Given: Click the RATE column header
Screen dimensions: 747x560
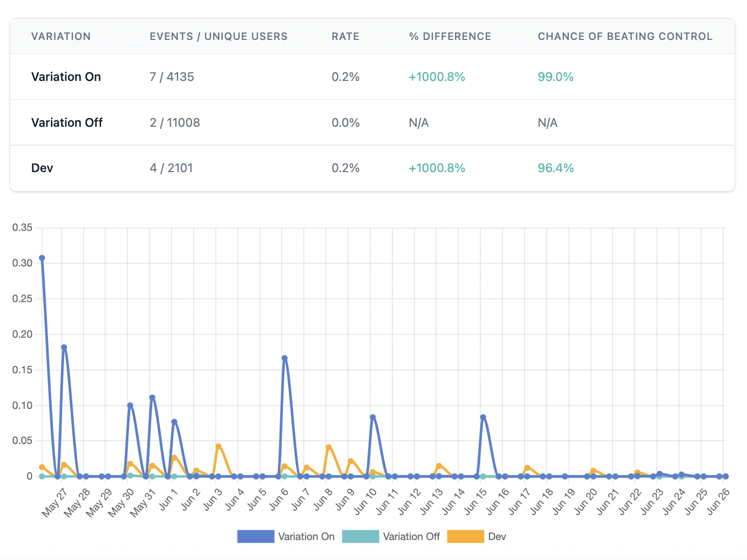Looking at the screenshot, I should pos(345,36).
